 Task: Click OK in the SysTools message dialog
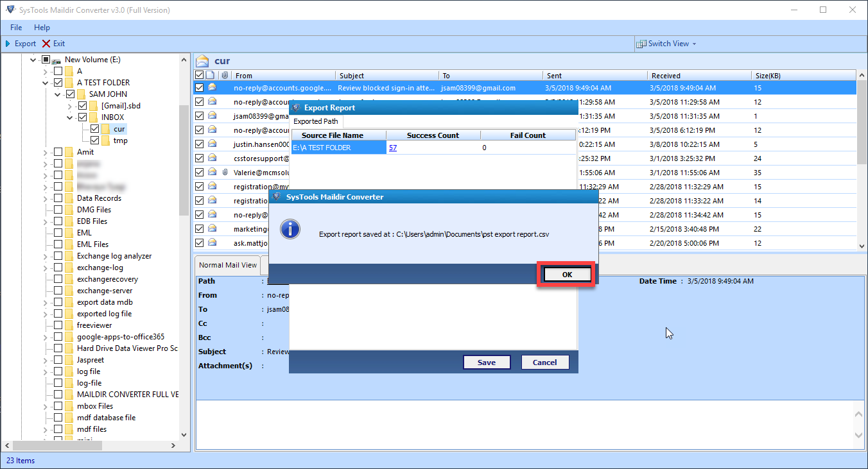pos(567,274)
